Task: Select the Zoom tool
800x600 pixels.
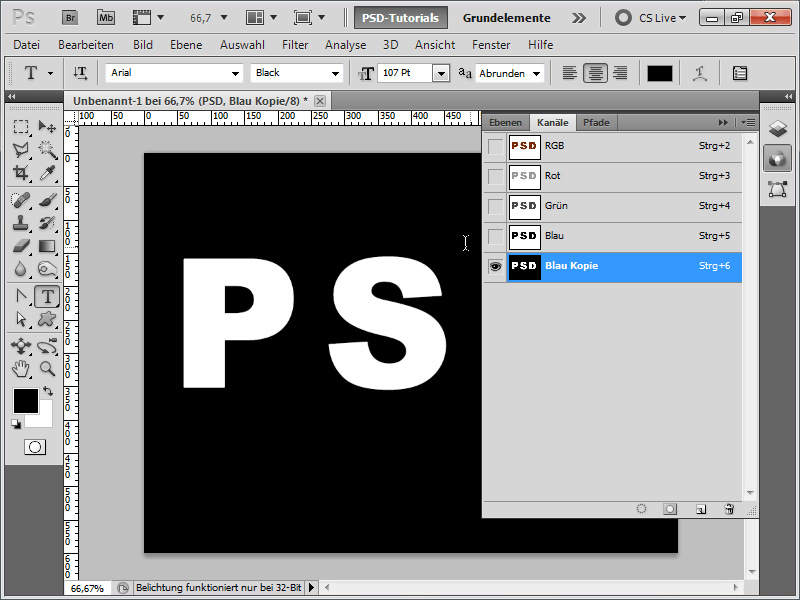Action: pyautogui.click(x=47, y=368)
